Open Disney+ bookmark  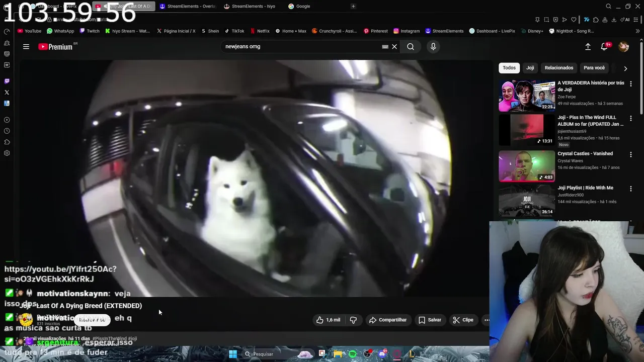tap(532, 31)
